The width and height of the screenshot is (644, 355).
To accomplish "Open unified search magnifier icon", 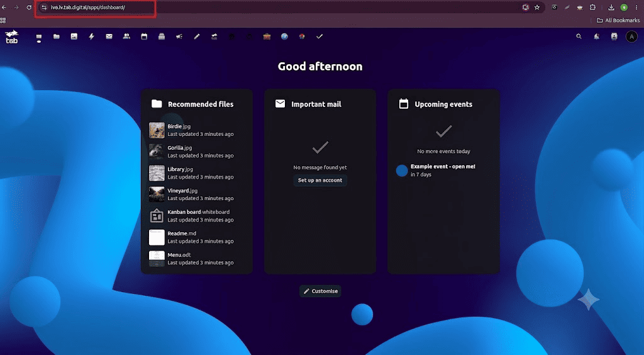I will [x=579, y=37].
